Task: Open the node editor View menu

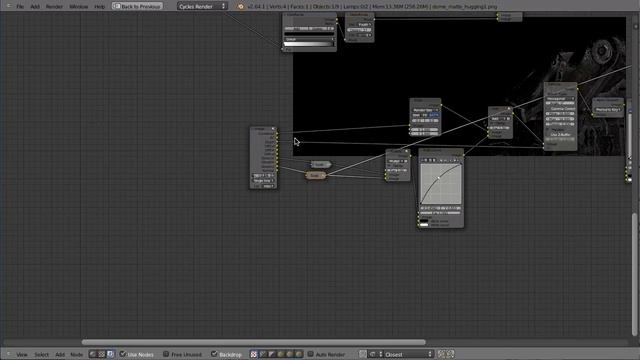Action: 22,354
